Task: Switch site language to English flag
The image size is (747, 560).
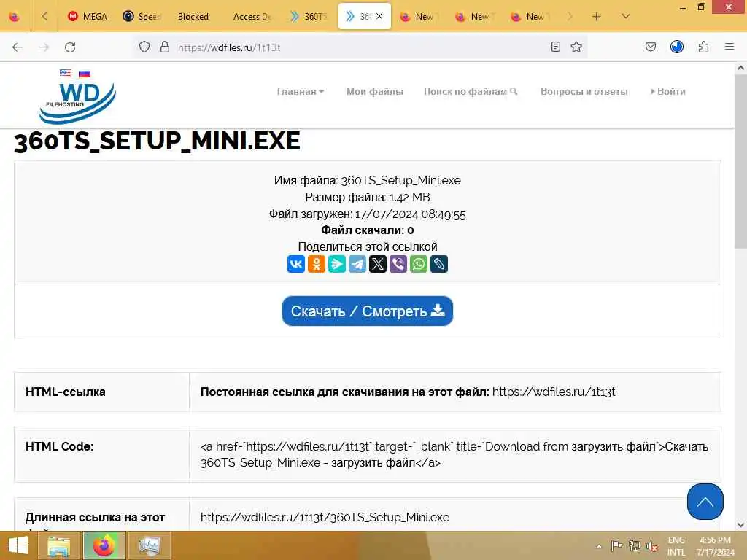Action: [x=66, y=74]
